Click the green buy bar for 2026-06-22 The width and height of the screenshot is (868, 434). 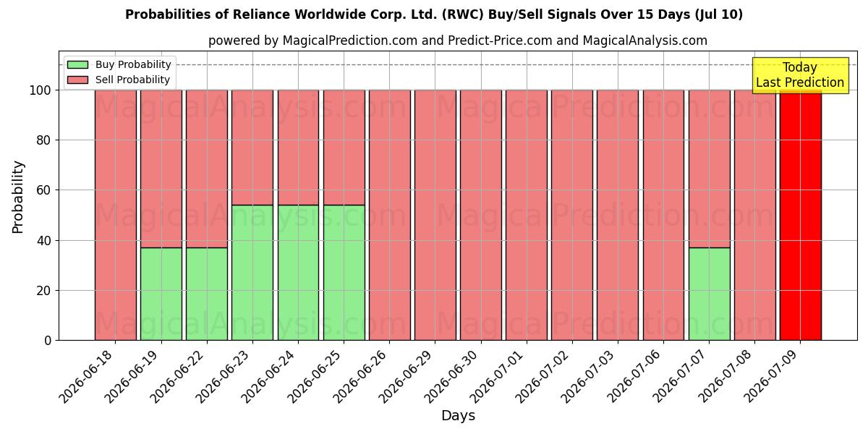[x=207, y=294]
